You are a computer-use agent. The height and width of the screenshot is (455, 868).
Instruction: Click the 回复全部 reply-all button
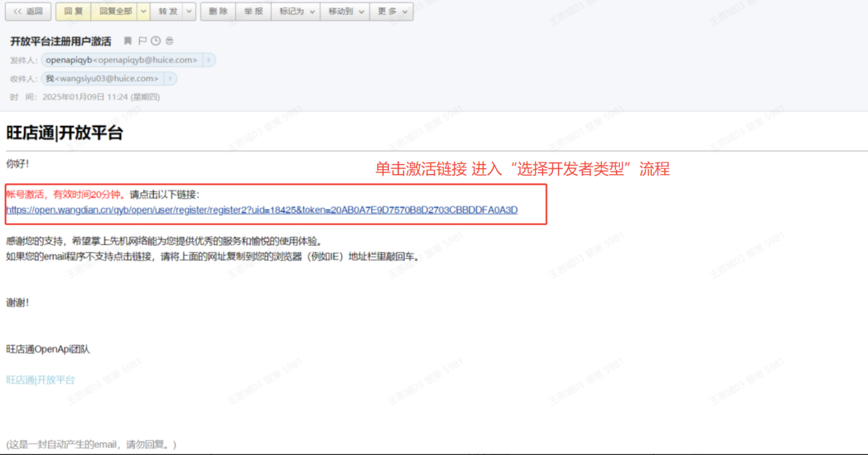coord(115,11)
